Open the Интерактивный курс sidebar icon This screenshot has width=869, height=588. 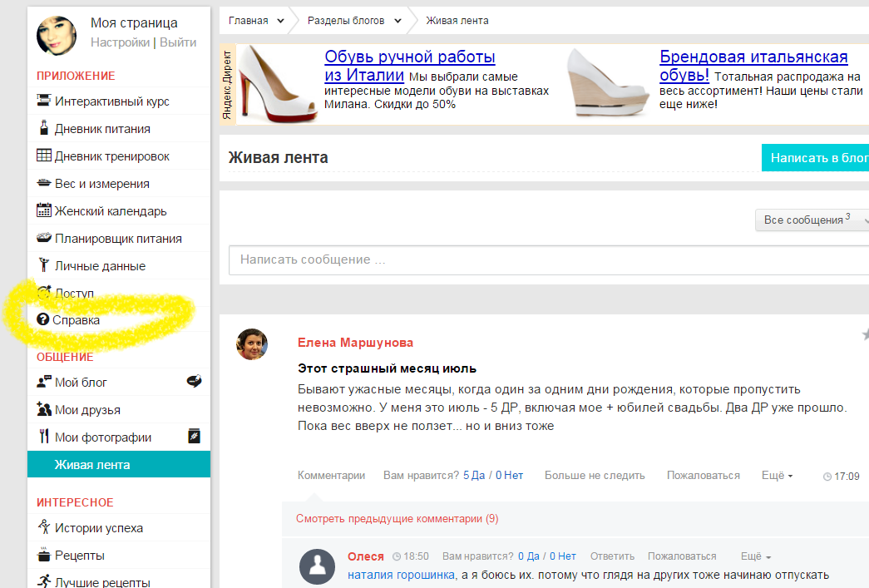coord(44,101)
